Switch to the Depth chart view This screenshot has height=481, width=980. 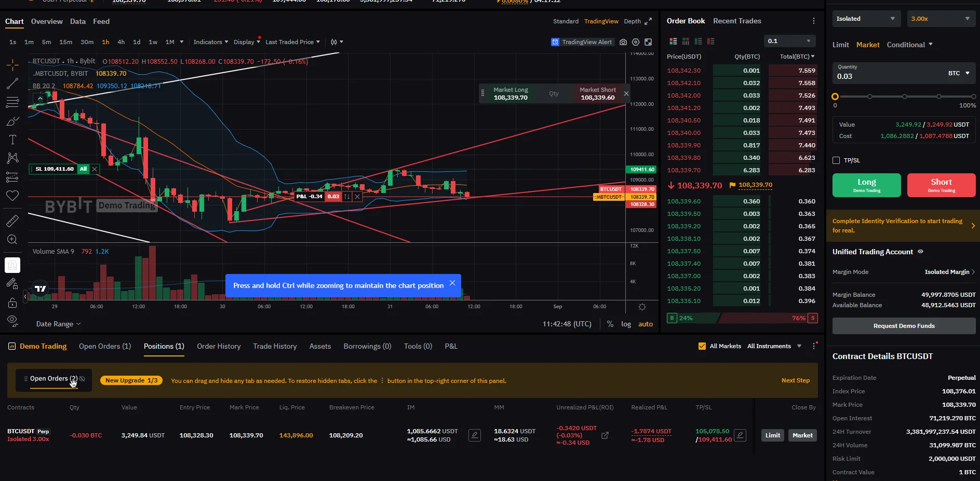pos(632,21)
